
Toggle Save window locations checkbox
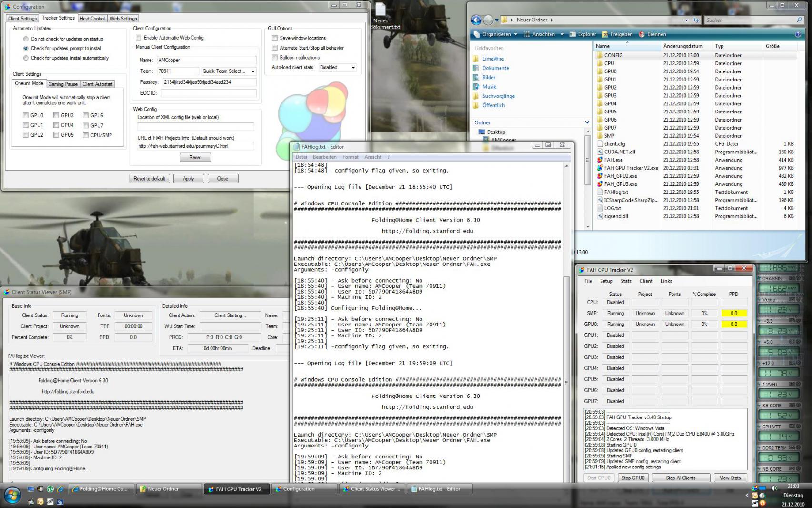[275, 38]
